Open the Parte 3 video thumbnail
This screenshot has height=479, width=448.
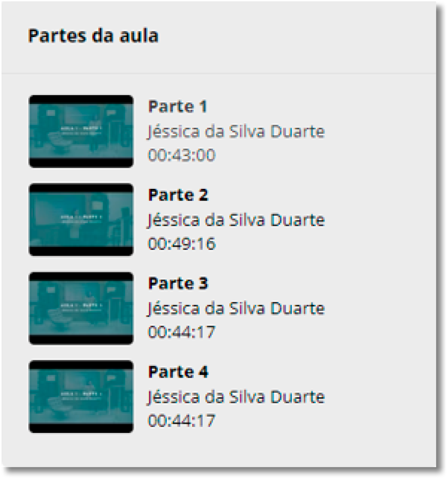(81, 308)
